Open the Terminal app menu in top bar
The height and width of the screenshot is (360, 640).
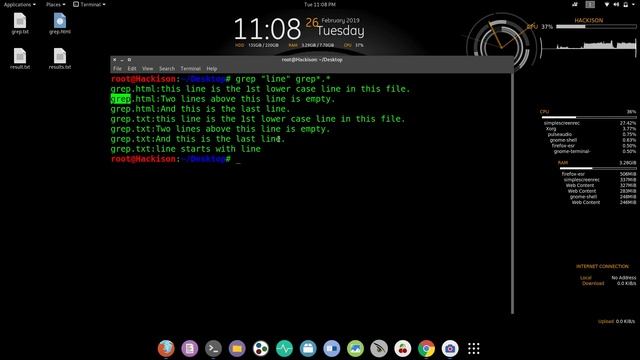89,4
